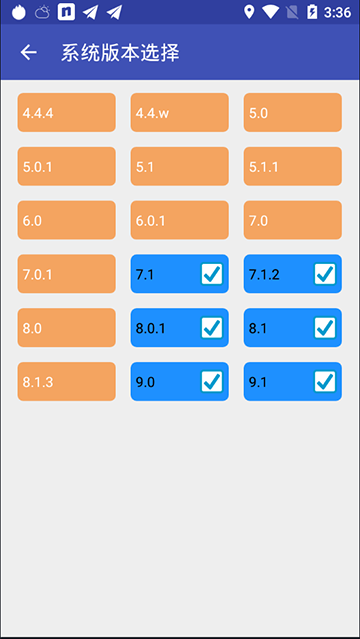The height and width of the screenshot is (639, 360).
Task: Uncheck the 9.1 version checkbox
Action: (x=325, y=381)
